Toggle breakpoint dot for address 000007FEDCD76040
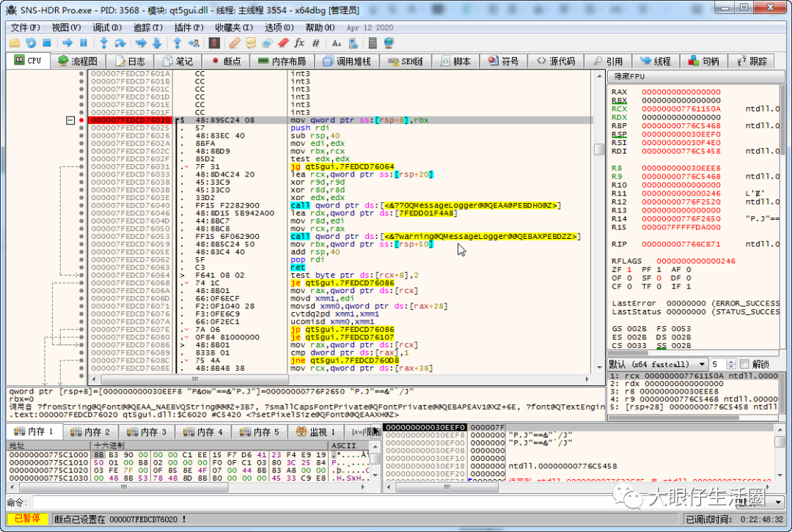Screen dimensions: 792x532 click(81, 205)
